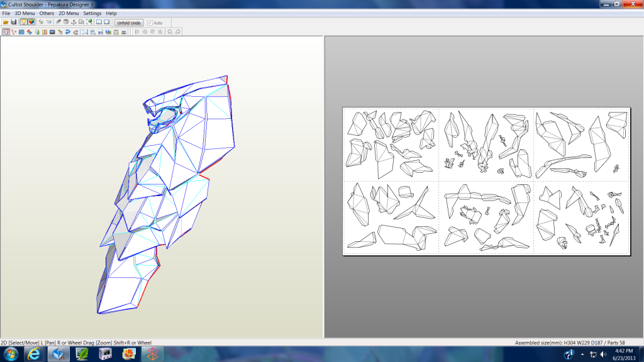Viewport: 644px width, 362px height.
Task: Select the bottom-right pattern page
Action: (x=581, y=217)
